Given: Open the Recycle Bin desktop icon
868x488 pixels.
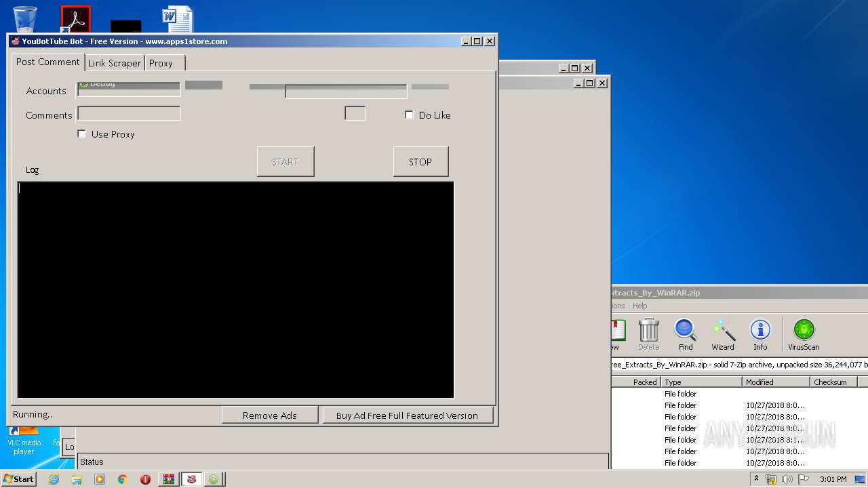Looking at the screenshot, I should (x=25, y=19).
